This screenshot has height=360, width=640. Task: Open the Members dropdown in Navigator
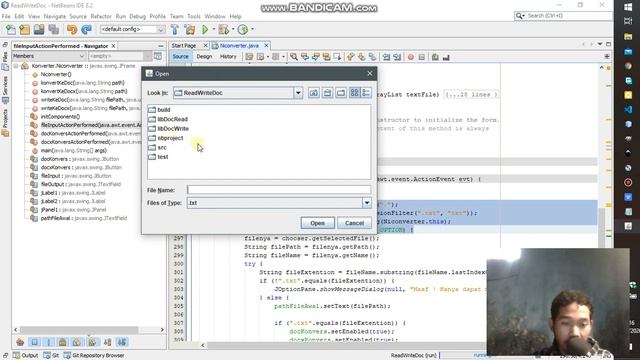click(81, 56)
